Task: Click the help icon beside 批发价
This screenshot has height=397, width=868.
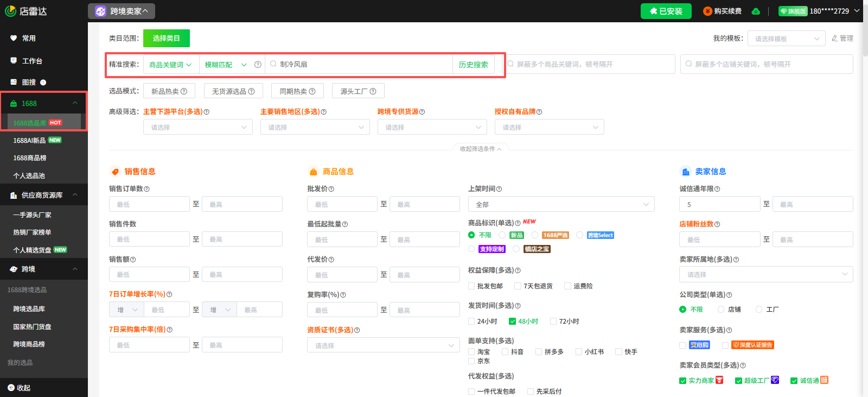Action: [331, 189]
